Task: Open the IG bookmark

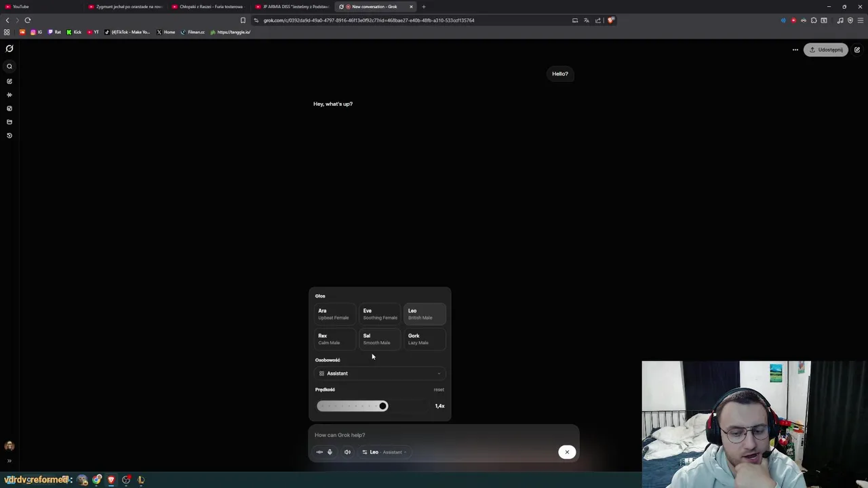Action: coord(36,32)
